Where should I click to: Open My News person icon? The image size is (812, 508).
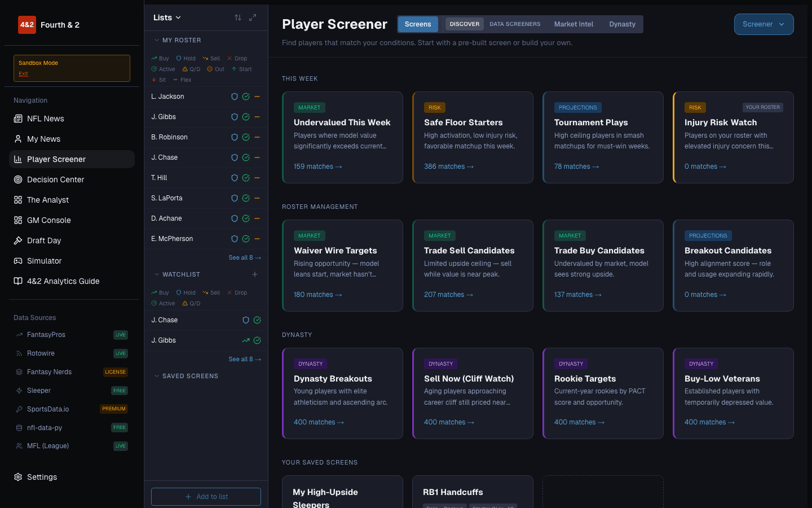click(x=18, y=139)
